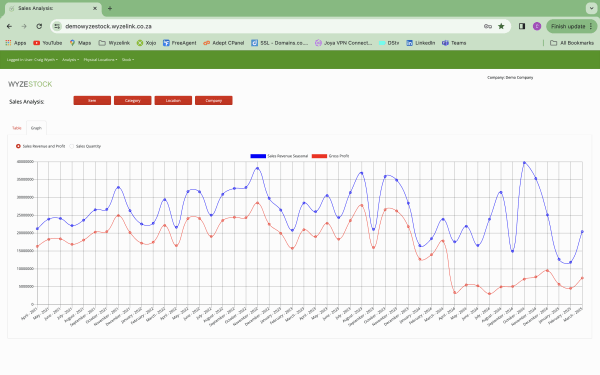
Task: Open the purple profile avatar
Action: pos(537,26)
